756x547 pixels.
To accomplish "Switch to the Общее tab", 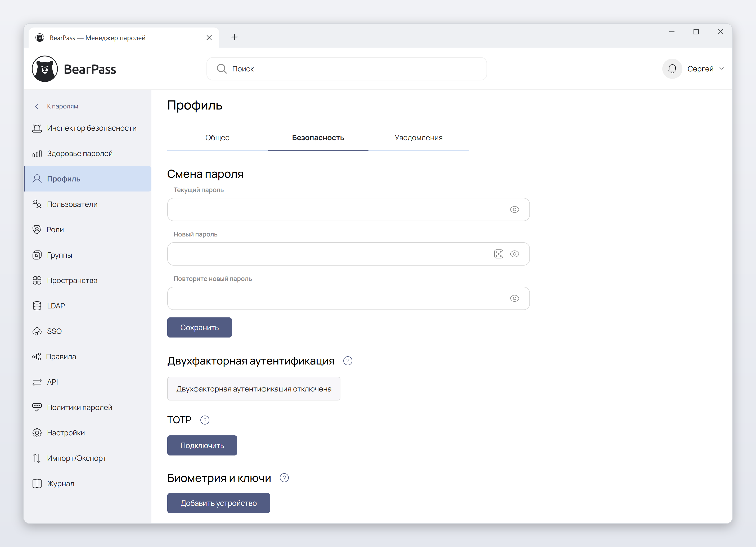I will coord(217,138).
